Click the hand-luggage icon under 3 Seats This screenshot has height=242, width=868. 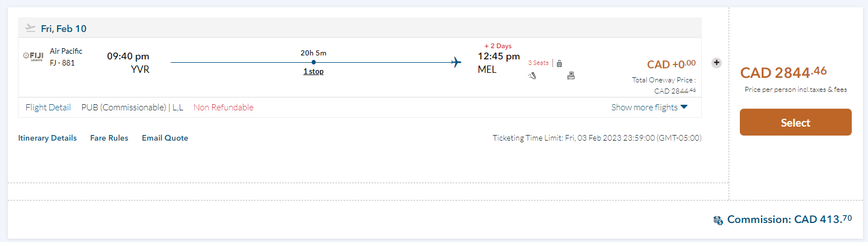point(532,76)
